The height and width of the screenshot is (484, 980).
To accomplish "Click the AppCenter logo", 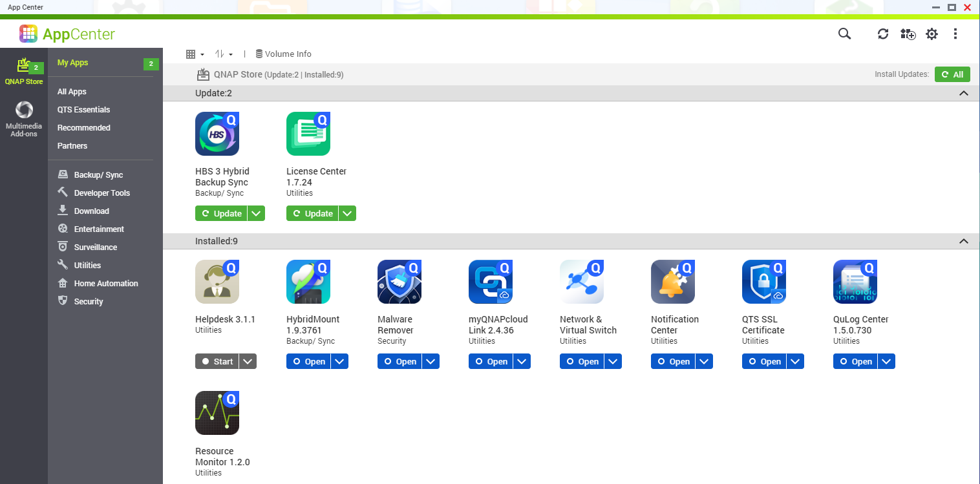I will coord(67,34).
